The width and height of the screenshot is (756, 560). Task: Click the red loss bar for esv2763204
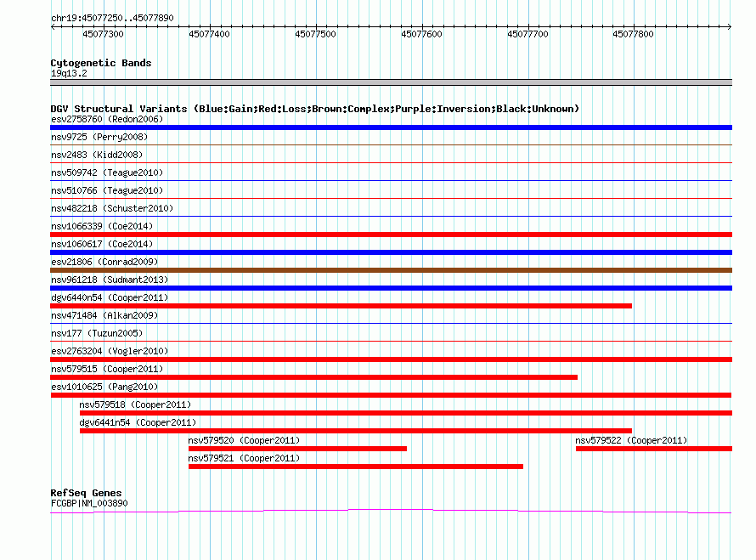click(x=391, y=359)
